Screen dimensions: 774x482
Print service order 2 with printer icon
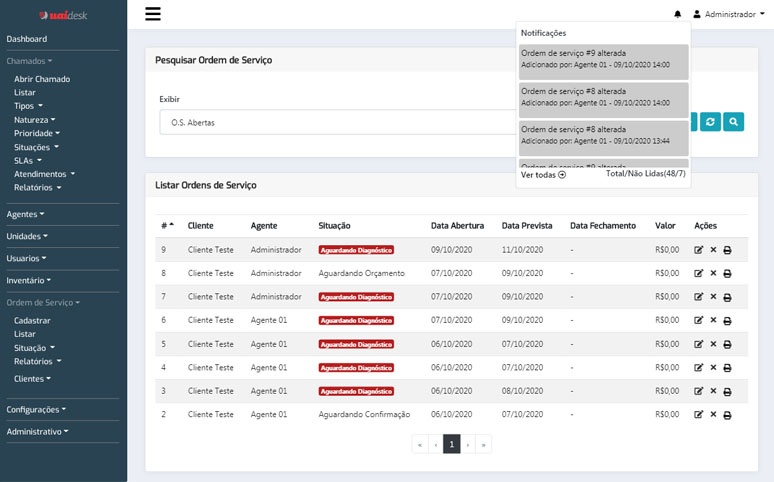click(x=727, y=414)
